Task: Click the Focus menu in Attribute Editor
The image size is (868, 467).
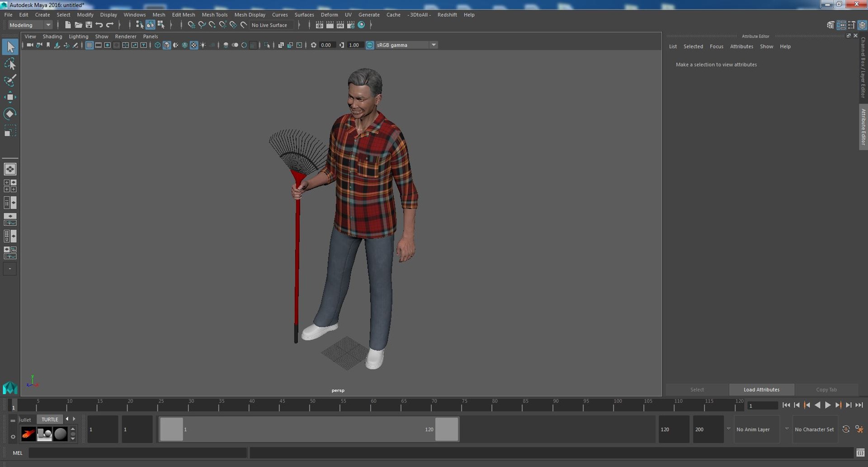Action: pyautogui.click(x=716, y=46)
